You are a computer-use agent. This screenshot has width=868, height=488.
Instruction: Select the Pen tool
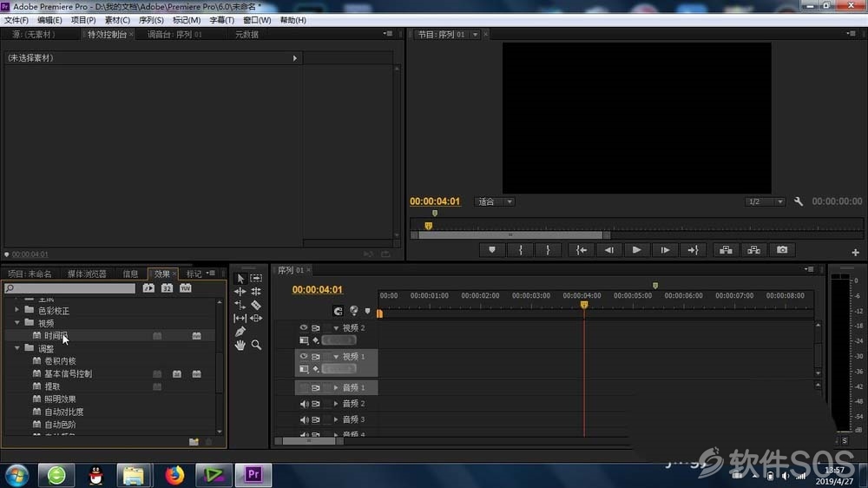(240, 331)
